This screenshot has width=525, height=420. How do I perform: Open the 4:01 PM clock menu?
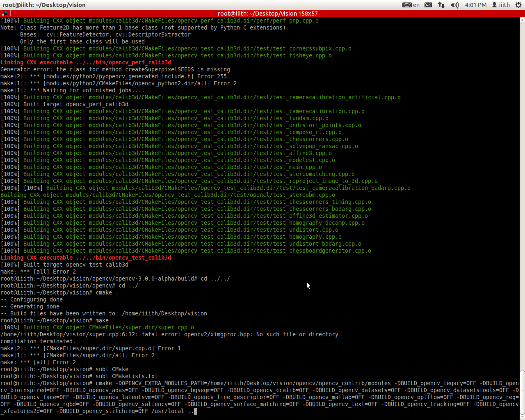point(476,5)
